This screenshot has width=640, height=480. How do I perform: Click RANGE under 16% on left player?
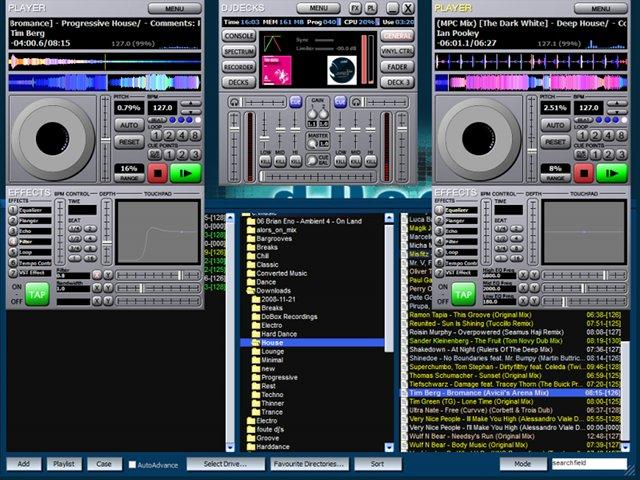(x=129, y=178)
